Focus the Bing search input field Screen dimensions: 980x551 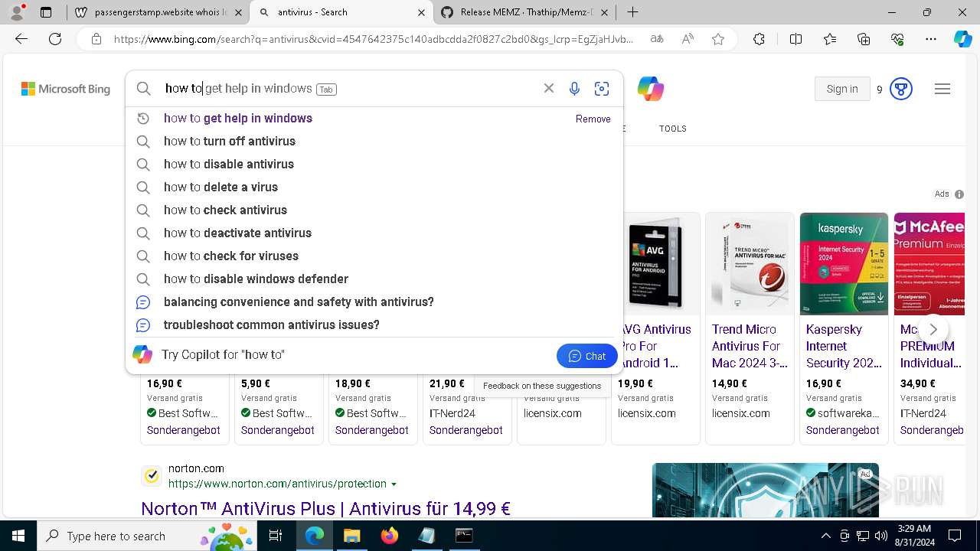click(348, 89)
